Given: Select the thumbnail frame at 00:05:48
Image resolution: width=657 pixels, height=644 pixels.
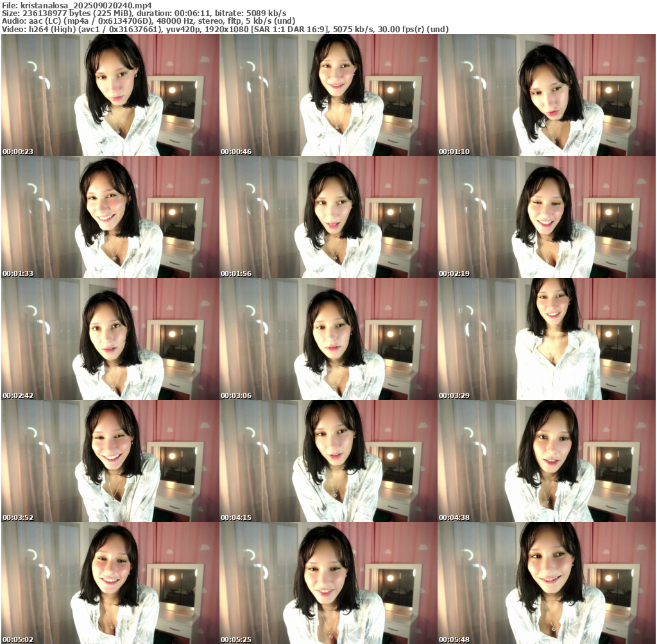Looking at the screenshot, I should click(547, 583).
